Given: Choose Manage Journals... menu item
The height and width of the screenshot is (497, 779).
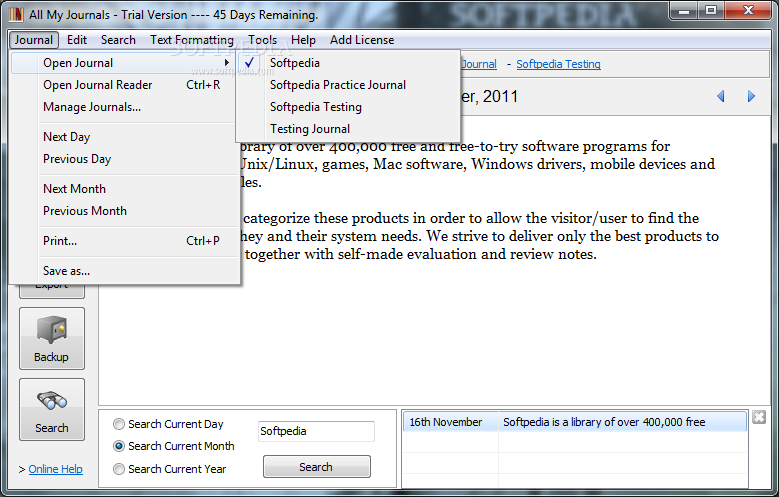Looking at the screenshot, I should [x=125, y=107].
